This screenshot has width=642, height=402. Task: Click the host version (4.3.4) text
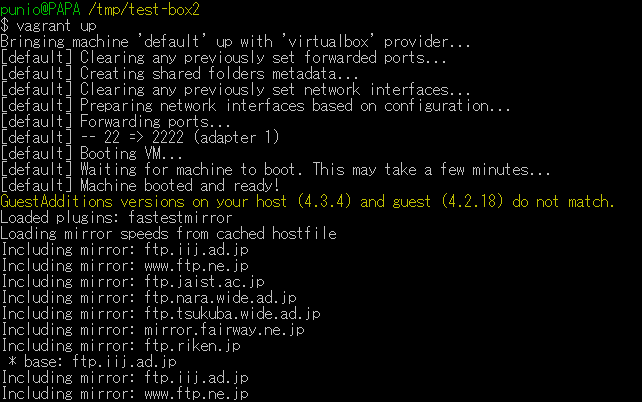click(324, 202)
